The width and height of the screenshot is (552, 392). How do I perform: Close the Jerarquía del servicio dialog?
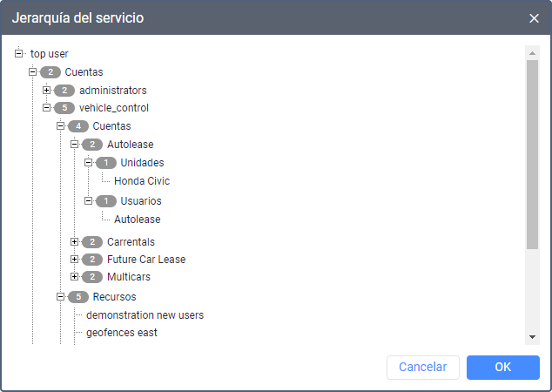(x=534, y=17)
